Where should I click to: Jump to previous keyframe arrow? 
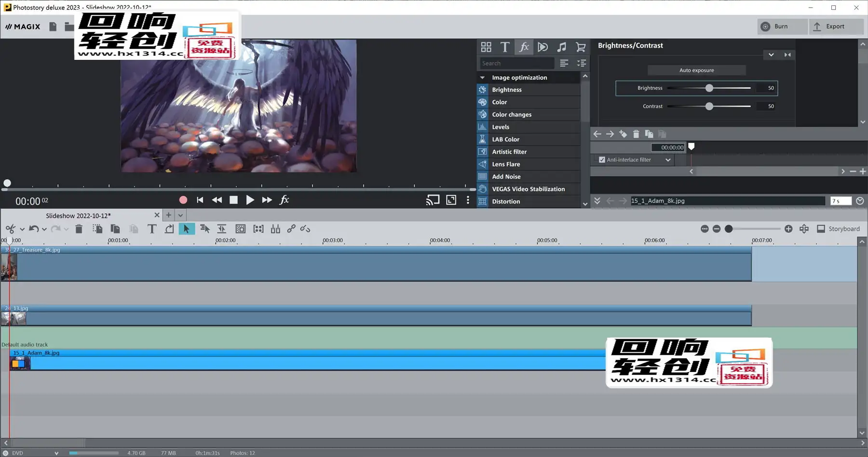pyautogui.click(x=597, y=134)
